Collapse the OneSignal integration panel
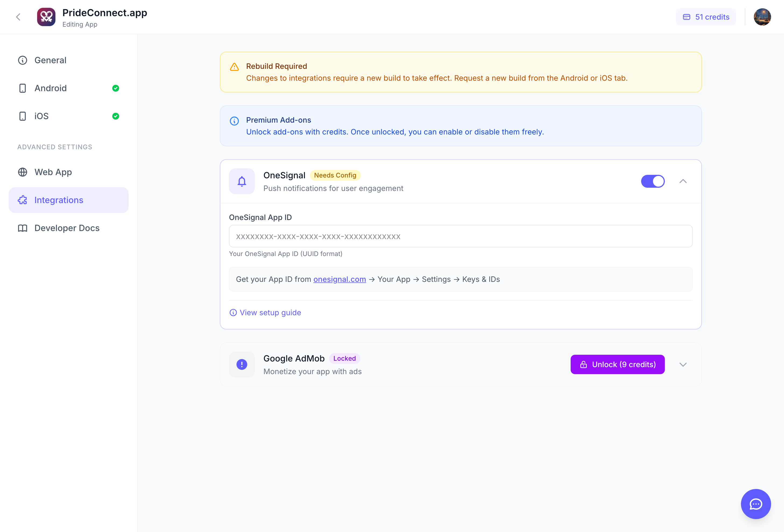This screenshot has height=532, width=784. click(683, 181)
